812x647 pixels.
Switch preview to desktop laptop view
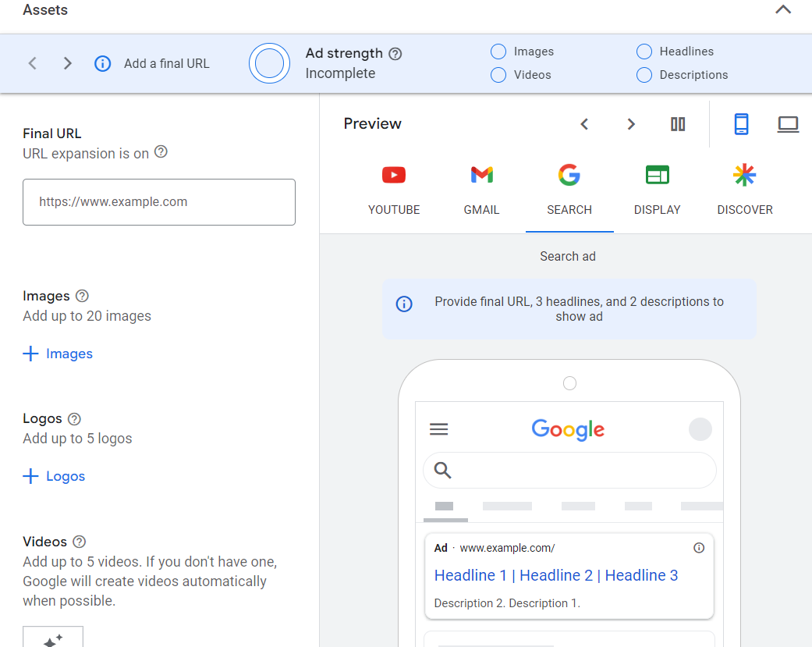788,124
